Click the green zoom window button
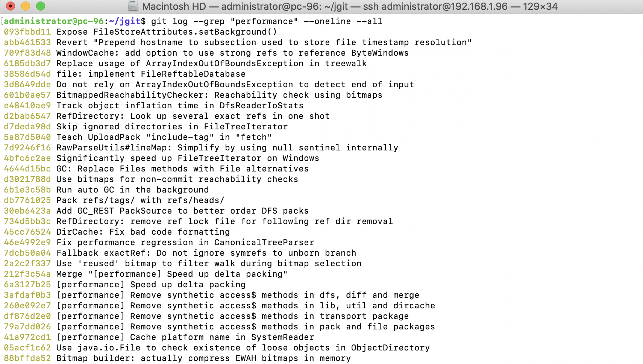Screen dimensions: 643x364 click(x=41, y=6)
